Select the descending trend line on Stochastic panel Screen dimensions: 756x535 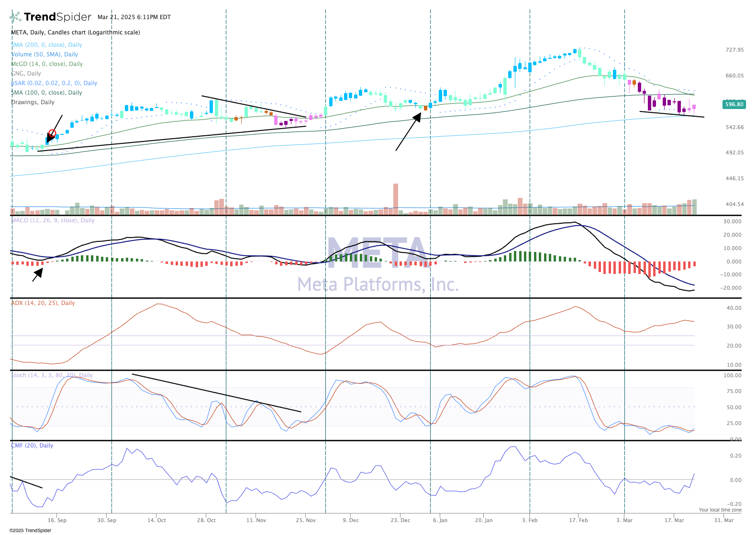pos(216,393)
